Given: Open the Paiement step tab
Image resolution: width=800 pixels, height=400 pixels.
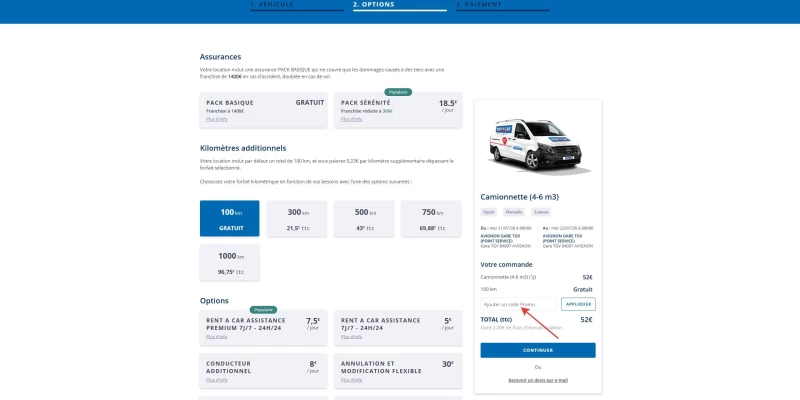Looking at the screenshot, I should [x=503, y=5].
